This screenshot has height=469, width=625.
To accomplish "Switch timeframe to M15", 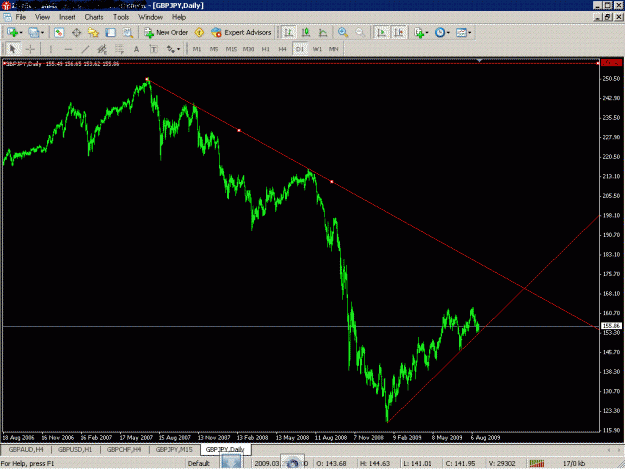I will [x=231, y=49].
